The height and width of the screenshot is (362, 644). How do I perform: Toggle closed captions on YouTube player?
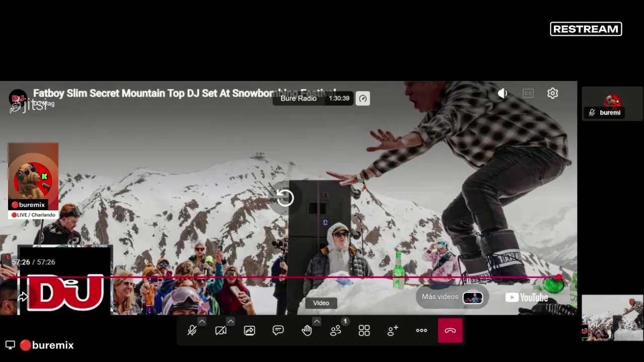point(528,94)
